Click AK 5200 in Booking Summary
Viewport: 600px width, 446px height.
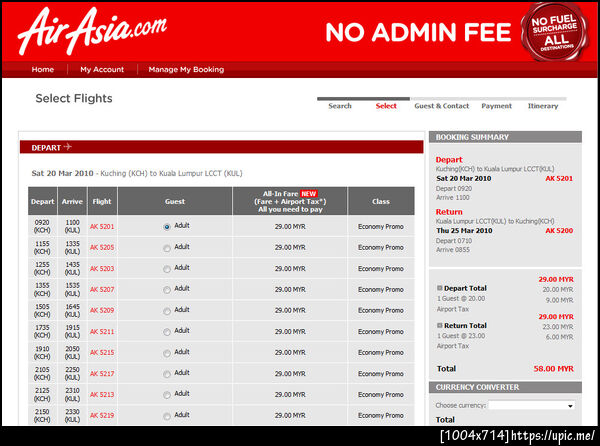559,231
